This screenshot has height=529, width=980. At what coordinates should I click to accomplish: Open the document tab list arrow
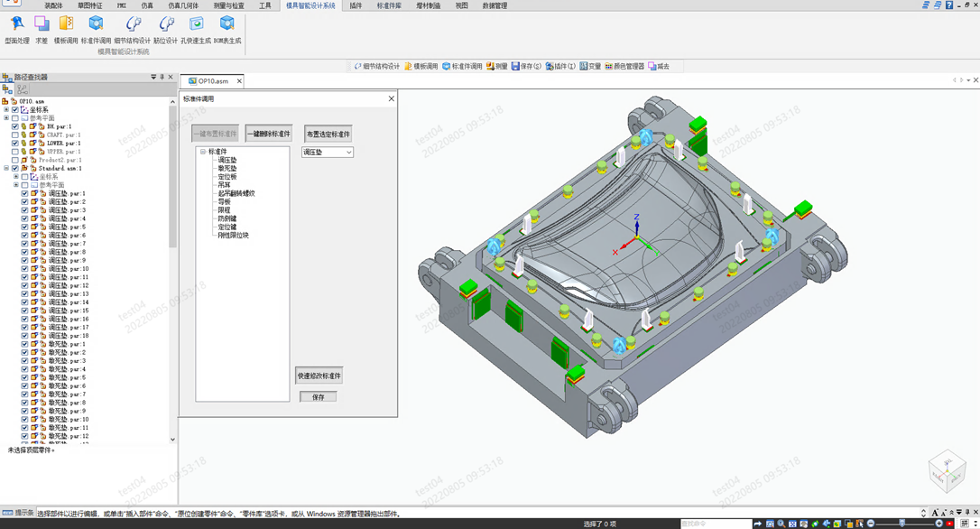968,80
